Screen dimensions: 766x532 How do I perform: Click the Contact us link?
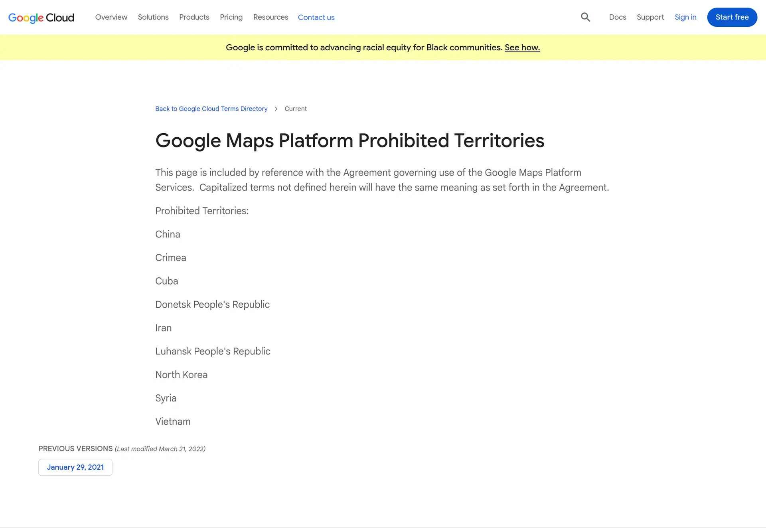(x=316, y=18)
